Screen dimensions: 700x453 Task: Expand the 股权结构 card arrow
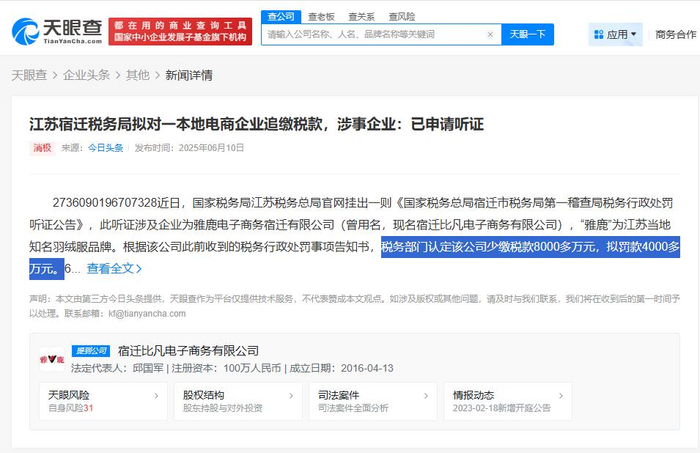tap(291, 395)
